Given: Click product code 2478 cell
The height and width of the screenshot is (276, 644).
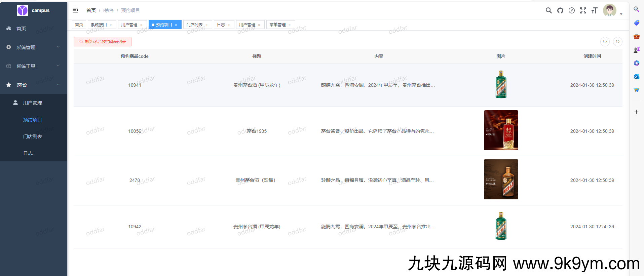Looking at the screenshot, I should click(x=135, y=180).
